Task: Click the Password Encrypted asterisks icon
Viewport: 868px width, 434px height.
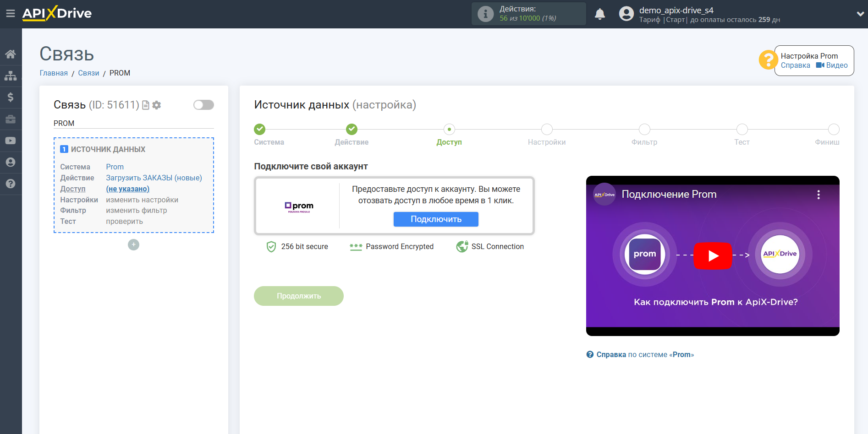Action: [x=356, y=247]
